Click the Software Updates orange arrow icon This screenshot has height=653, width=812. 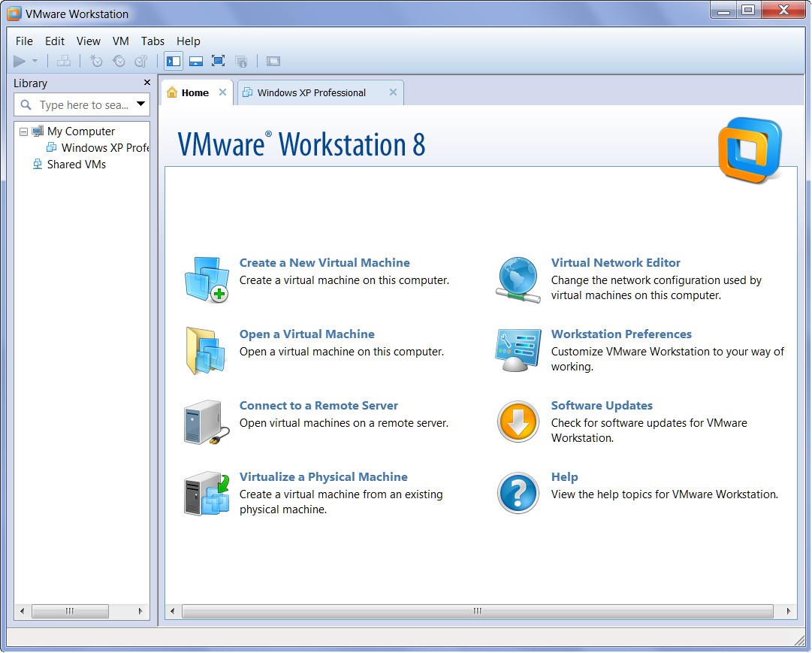518,422
